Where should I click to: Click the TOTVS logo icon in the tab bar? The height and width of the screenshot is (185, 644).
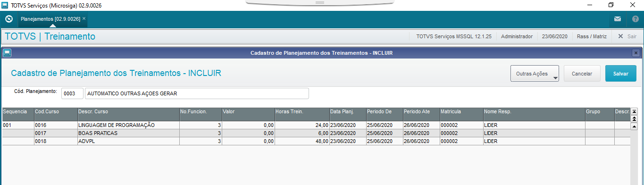pyautogui.click(x=8, y=19)
